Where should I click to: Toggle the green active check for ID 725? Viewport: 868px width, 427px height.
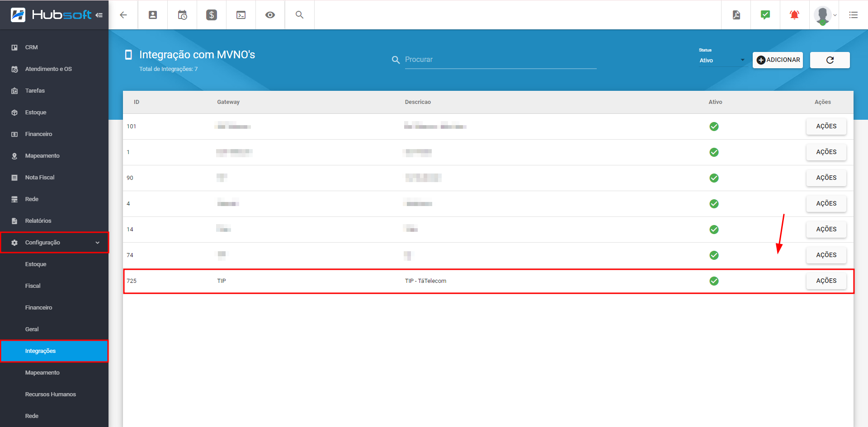tap(714, 281)
